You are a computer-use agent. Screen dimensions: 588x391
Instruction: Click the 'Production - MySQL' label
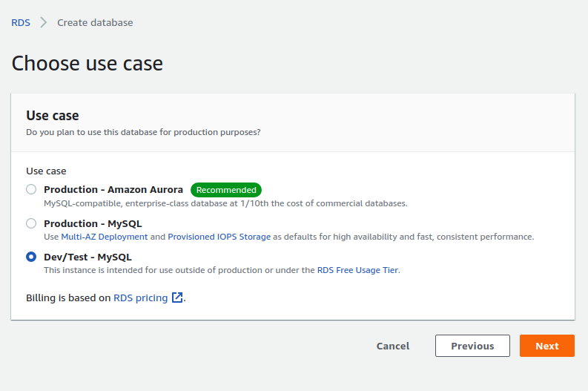93,223
